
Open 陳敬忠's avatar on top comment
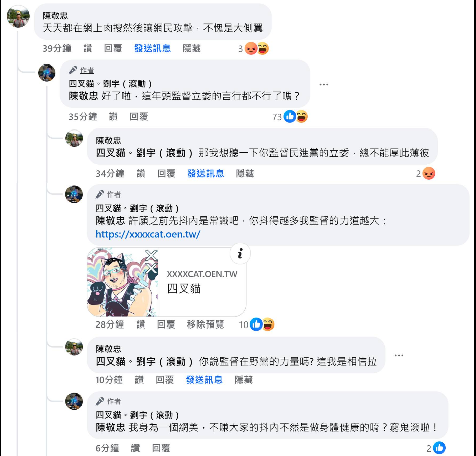[18, 16]
